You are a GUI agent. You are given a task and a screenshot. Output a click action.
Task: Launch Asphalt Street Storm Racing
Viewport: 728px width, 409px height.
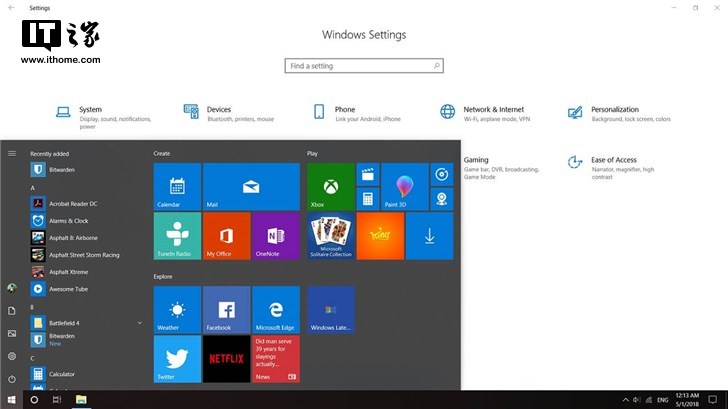tap(86, 255)
